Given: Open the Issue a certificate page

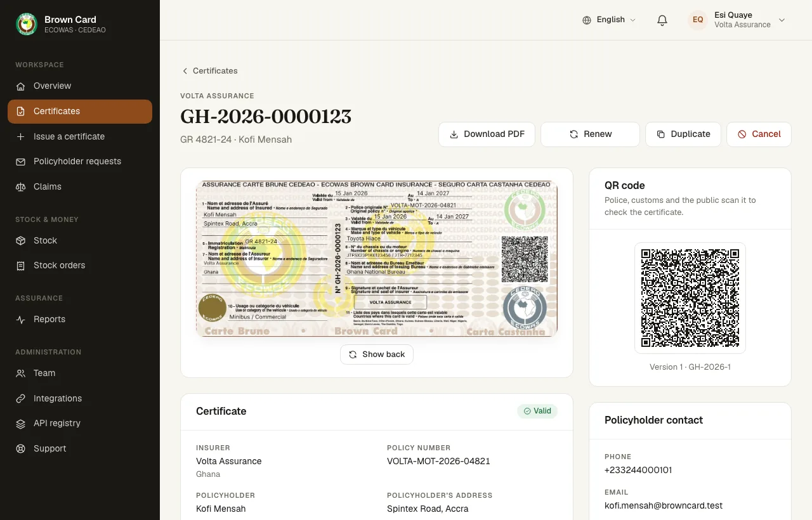Looking at the screenshot, I should (x=80, y=136).
